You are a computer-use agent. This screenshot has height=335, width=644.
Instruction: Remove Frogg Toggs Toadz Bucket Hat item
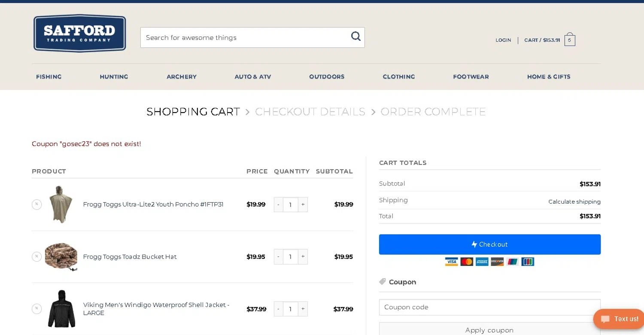(36, 257)
